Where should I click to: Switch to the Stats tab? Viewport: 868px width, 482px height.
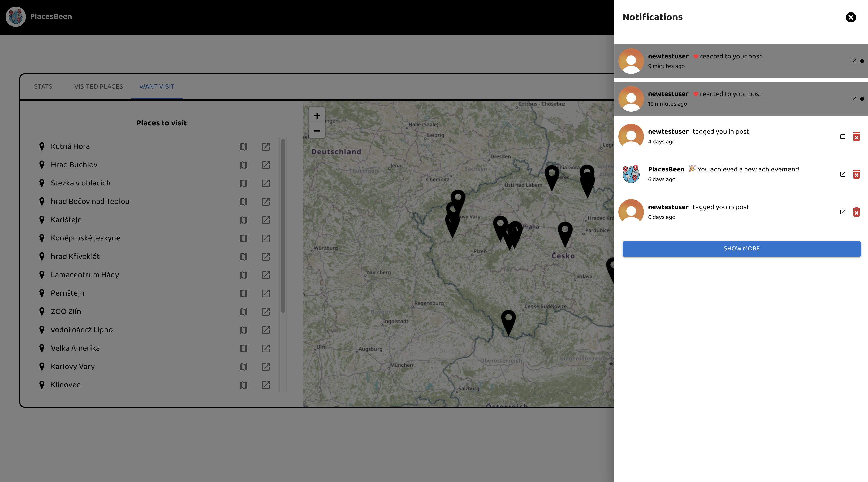(43, 87)
